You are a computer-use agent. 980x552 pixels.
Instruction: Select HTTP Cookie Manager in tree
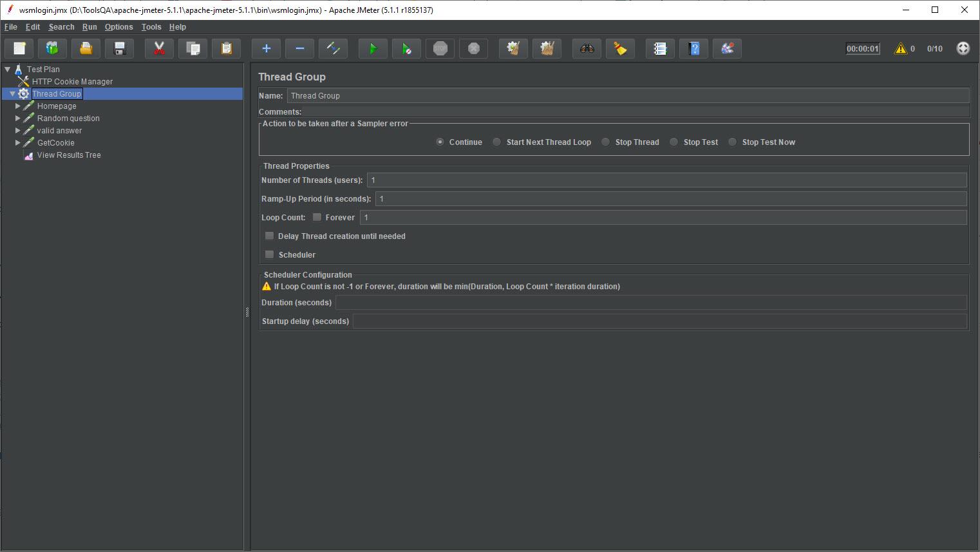tap(72, 82)
